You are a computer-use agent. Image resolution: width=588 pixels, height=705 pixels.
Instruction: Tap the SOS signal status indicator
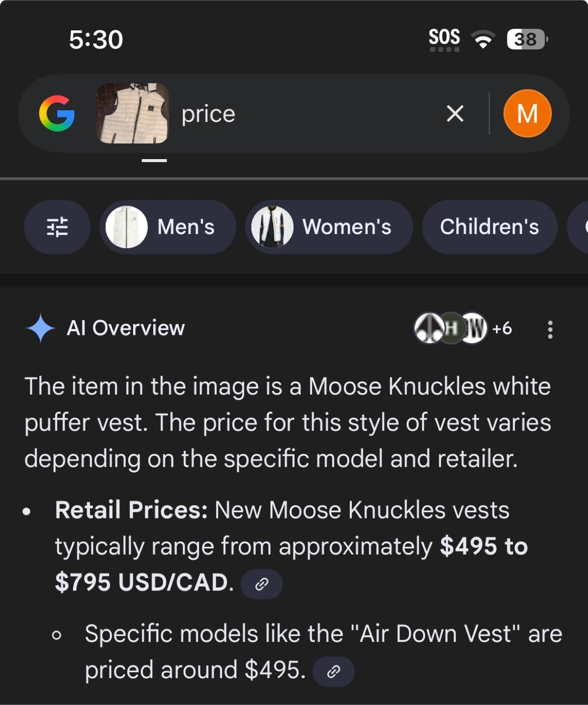444,39
